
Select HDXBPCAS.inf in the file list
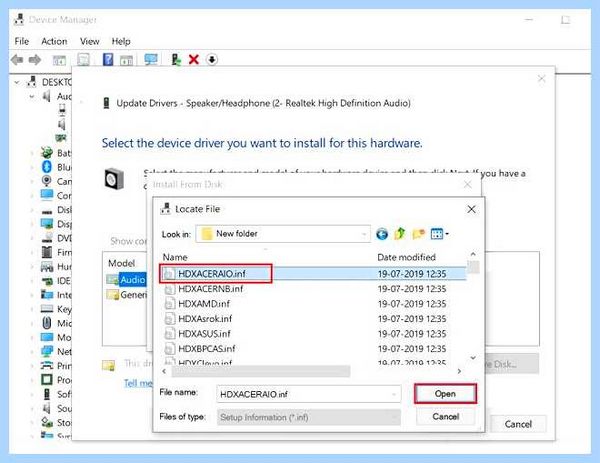313,349
